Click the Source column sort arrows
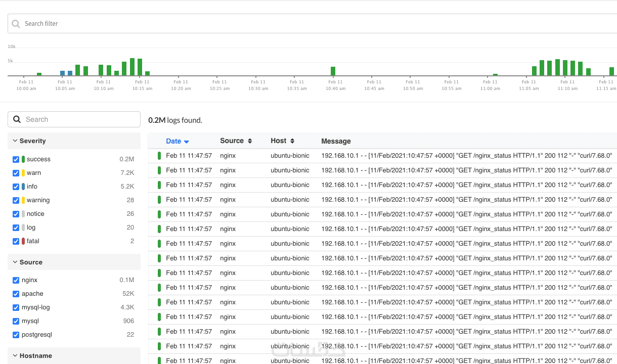 click(x=250, y=141)
